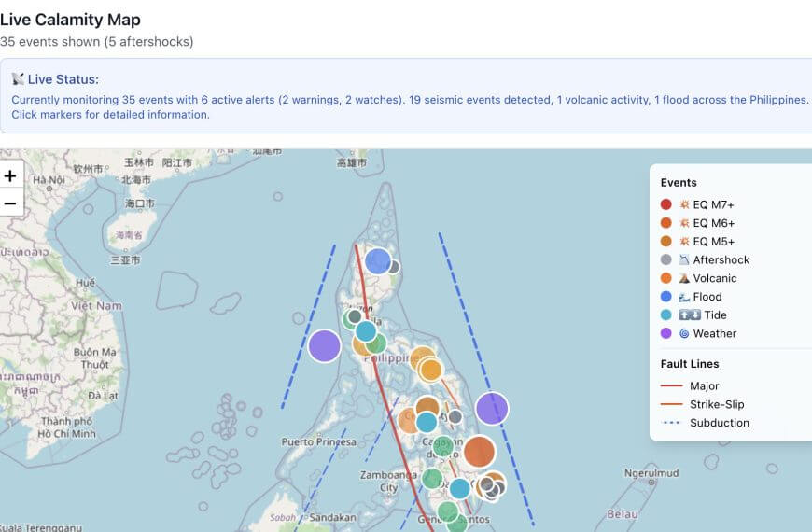Viewport: 812px width, 532px height.
Task: Click the tide arrows icon in legend
Action: (690, 315)
